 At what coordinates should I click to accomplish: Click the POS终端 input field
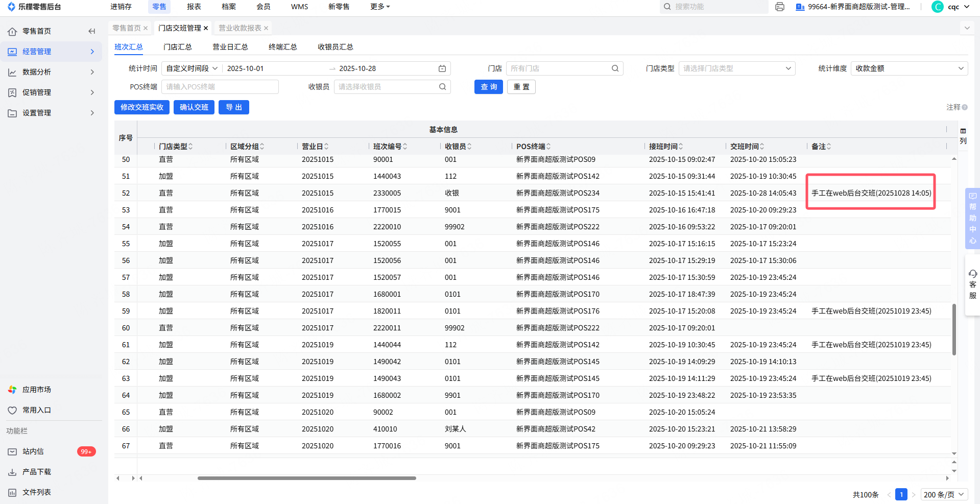(220, 87)
